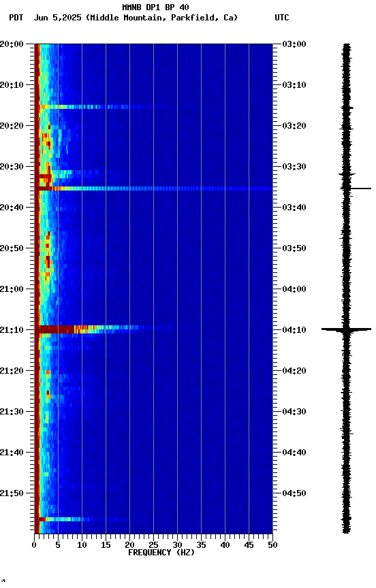Click the "(Middle Mountain, Parkfield, Ca)" location text
This screenshot has width=376, height=588.
(x=161, y=18)
